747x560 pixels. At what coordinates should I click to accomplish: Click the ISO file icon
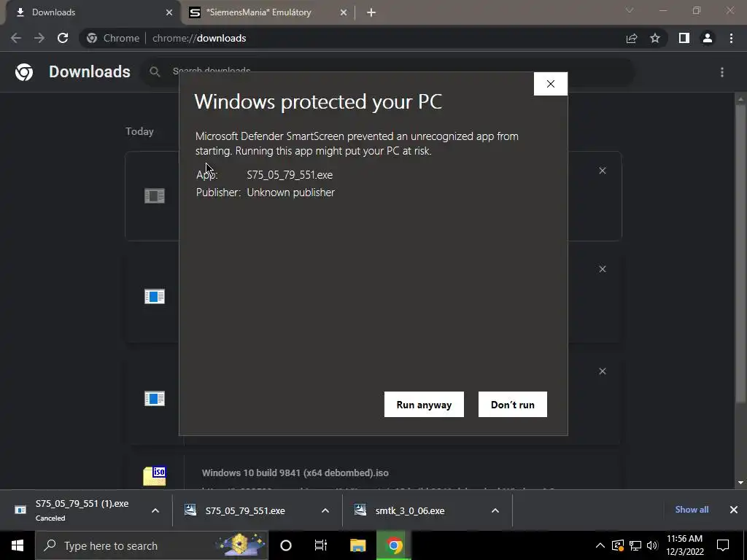coord(155,475)
